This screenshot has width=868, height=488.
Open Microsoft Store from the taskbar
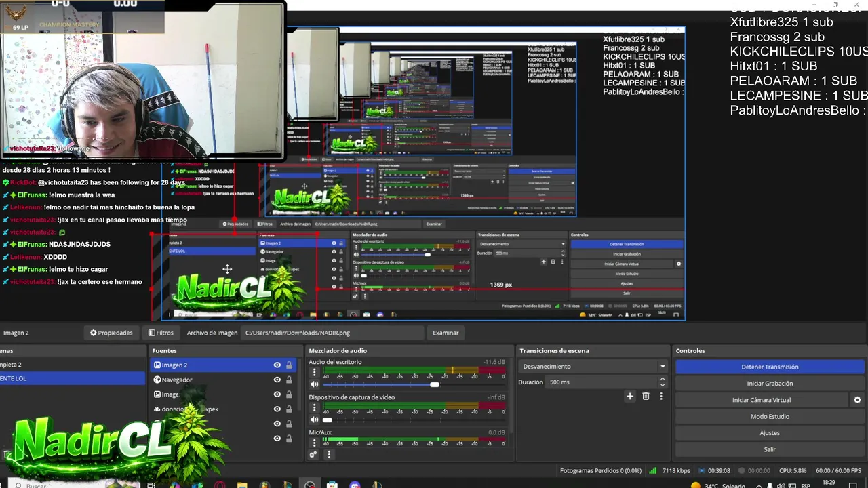coord(332,485)
